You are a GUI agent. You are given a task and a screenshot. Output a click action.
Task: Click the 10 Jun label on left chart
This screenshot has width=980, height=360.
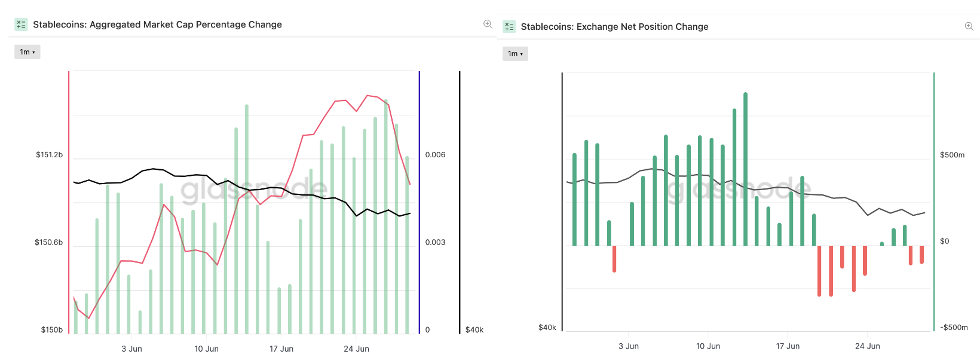point(206,349)
